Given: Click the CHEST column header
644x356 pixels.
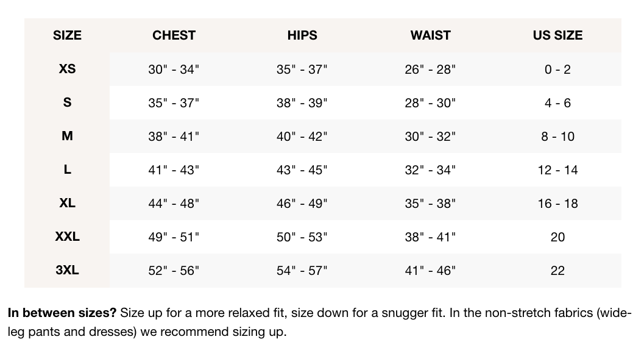Looking at the screenshot, I should click(x=174, y=35).
